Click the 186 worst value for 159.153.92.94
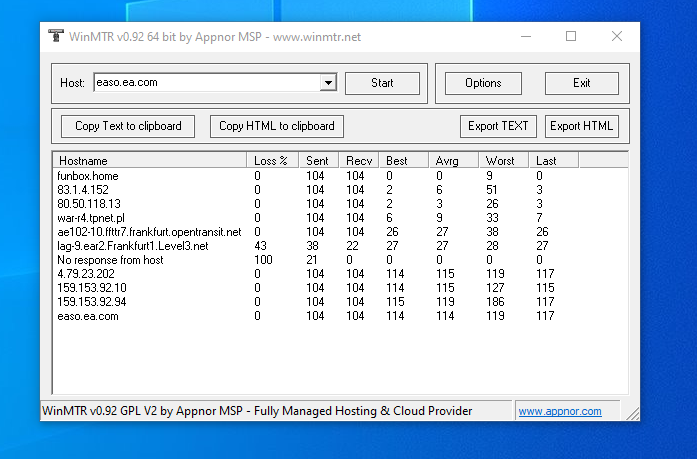This screenshot has height=459, width=697. tap(495, 302)
